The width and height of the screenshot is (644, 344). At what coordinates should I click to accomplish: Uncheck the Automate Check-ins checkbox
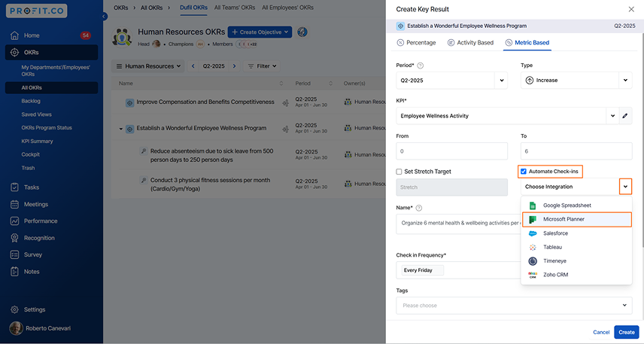coord(524,172)
